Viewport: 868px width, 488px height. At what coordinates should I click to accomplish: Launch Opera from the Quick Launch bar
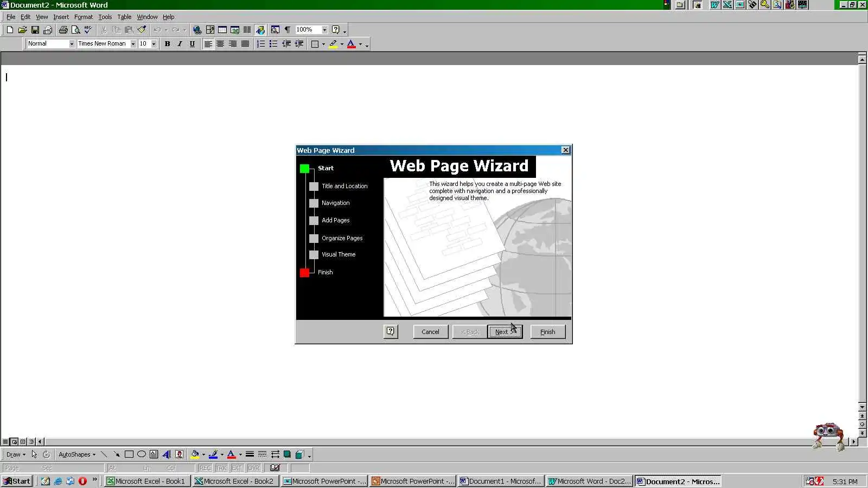[82, 481]
